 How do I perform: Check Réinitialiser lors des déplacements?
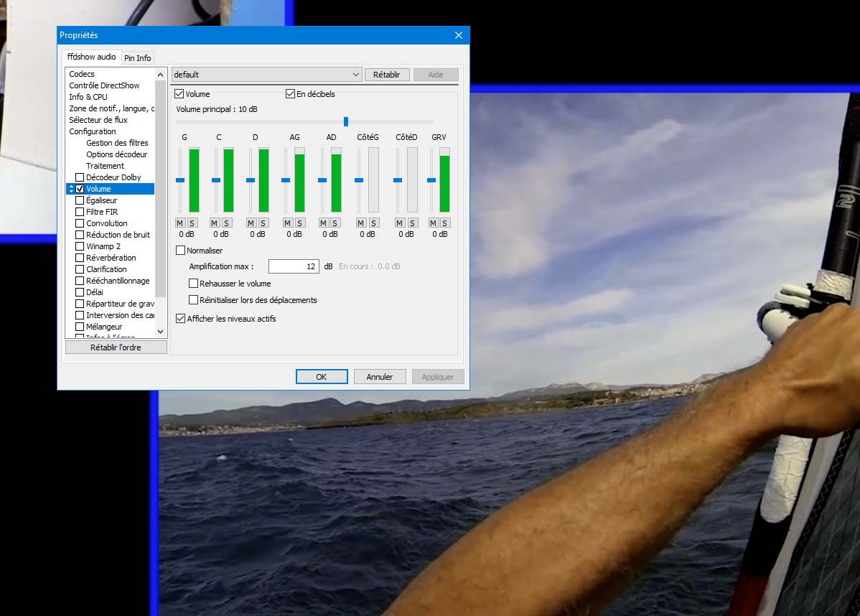[x=194, y=300]
